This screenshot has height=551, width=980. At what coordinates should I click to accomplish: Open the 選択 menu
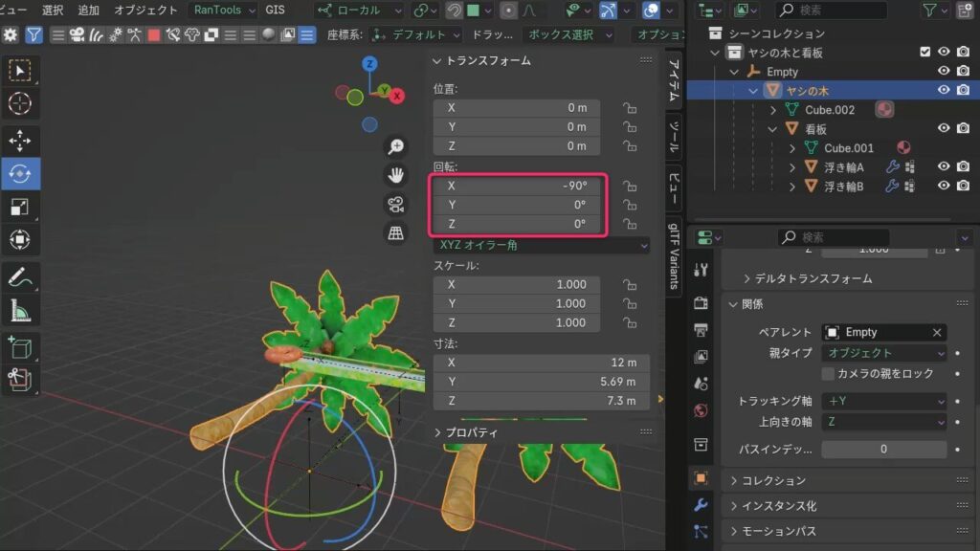(x=53, y=10)
